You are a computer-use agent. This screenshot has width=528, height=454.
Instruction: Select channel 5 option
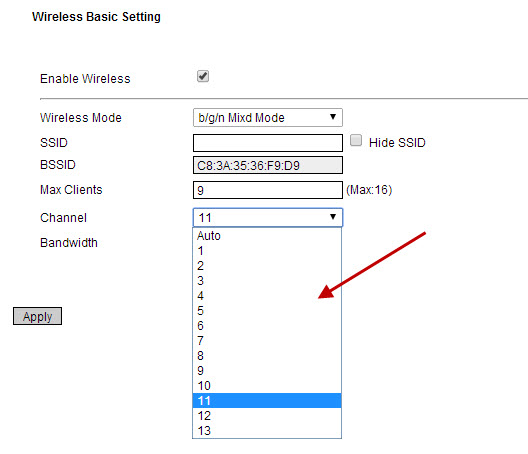267,311
